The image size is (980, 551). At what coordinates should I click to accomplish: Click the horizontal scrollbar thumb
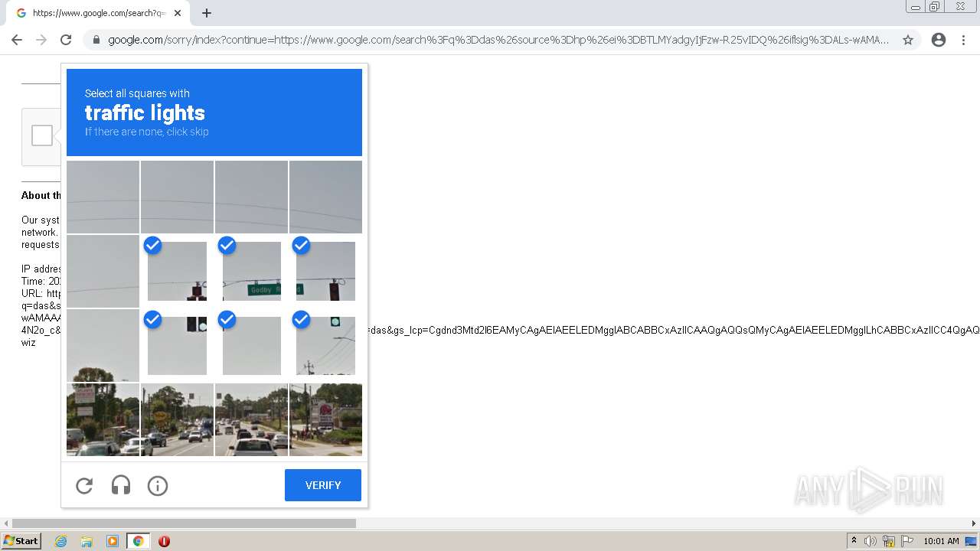(184, 523)
